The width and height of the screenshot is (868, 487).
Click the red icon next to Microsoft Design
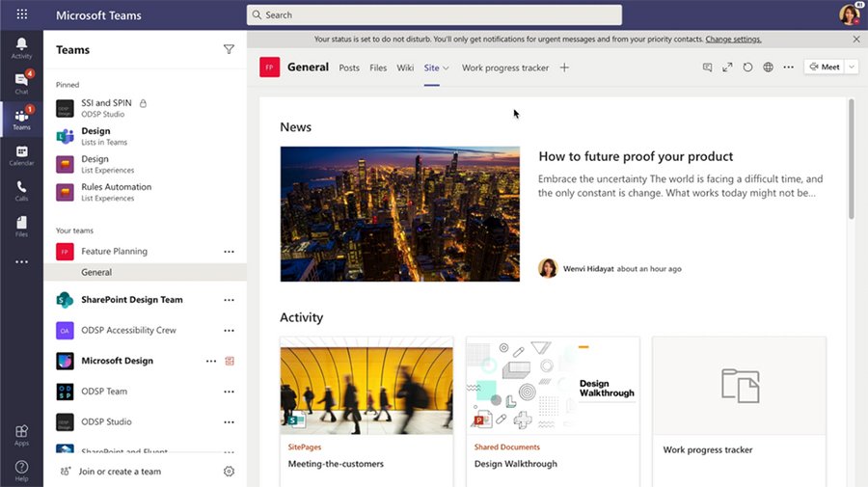point(230,361)
